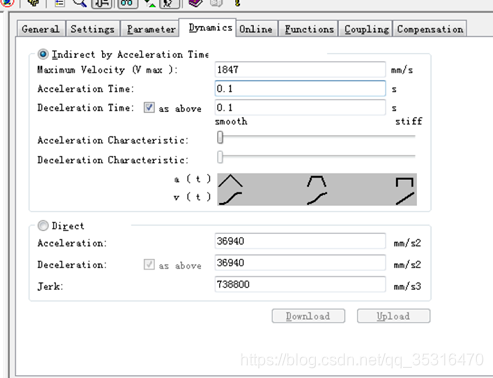Click the 'stiff' label above the sliders
The image size is (493, 378).
(x=409, y=121)
